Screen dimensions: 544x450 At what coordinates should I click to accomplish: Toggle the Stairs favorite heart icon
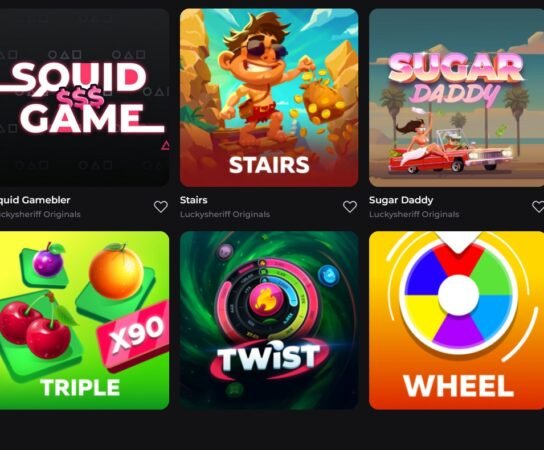(x=350, y=207)
